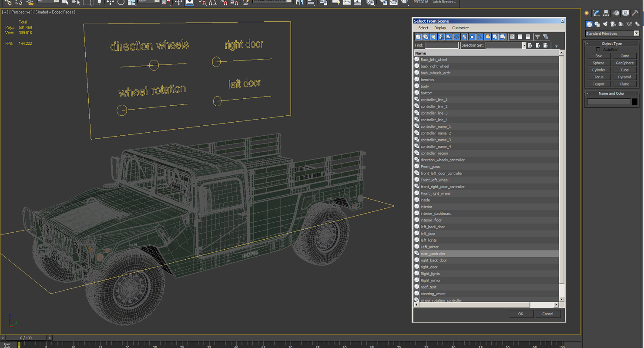Toggle Display Shapes filter in dialog toolbar
Viewport: 644px width, 348px height.
pyautogui.click(x=426, y=37)
